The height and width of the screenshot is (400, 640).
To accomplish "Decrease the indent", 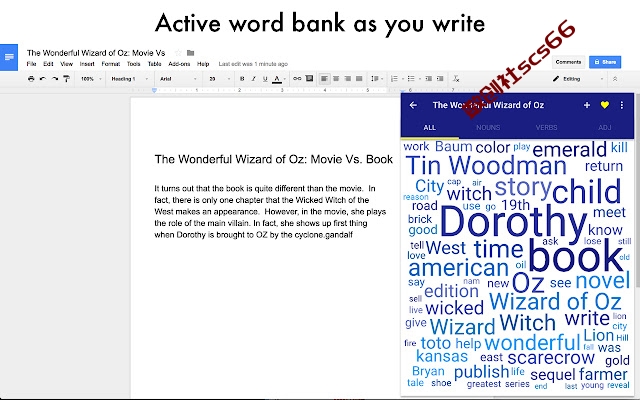I will (x=428, y=79).
